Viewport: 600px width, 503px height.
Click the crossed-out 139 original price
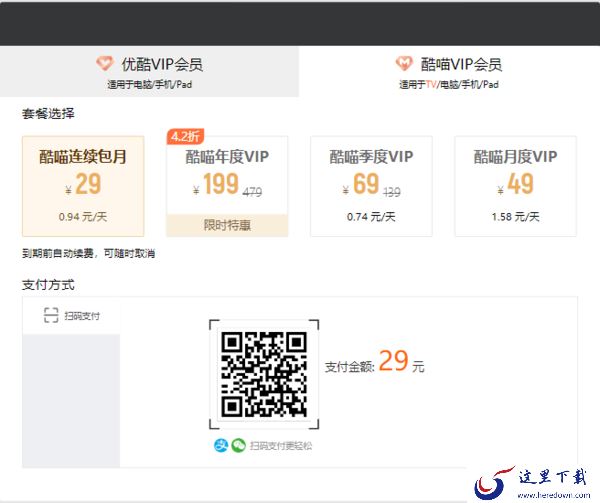pos(391,191)
